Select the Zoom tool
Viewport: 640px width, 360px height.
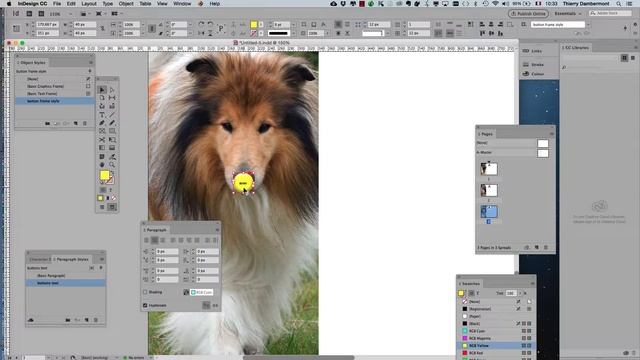tap(112, 164)
